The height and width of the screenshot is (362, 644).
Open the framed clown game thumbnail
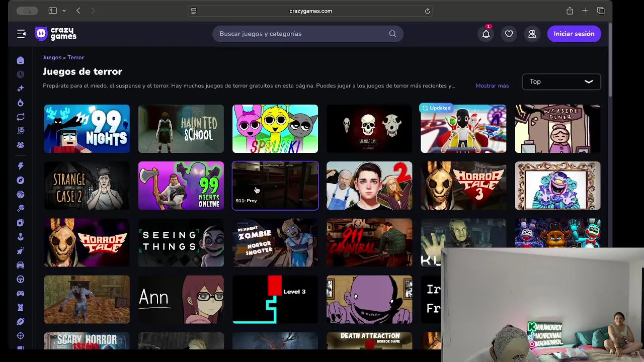(557, 186)
